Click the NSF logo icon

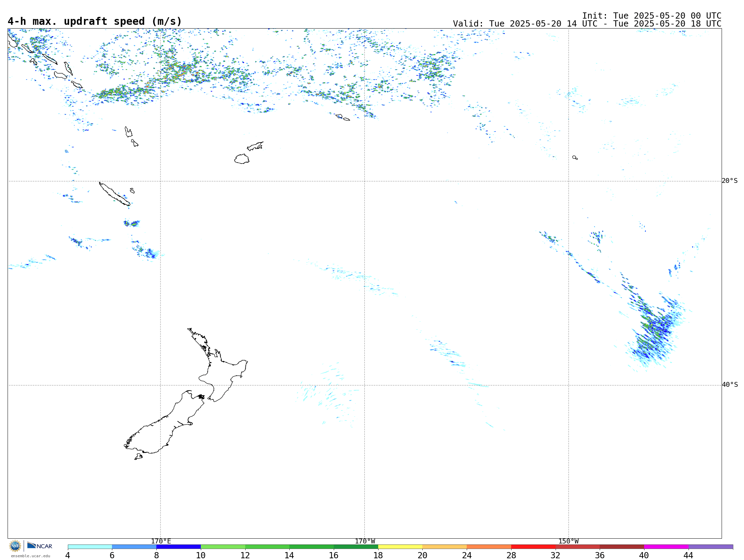coord(15,546)
